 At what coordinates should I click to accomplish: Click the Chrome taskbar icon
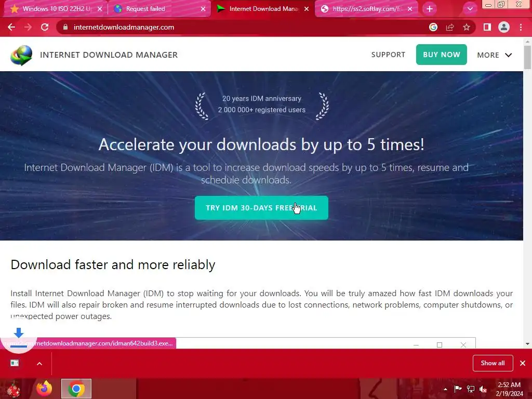pyautogui.click(x=76, y=389)
